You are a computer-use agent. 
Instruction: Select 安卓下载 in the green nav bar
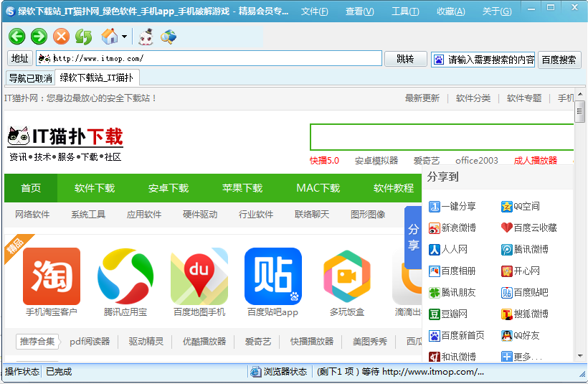point(169,188)
